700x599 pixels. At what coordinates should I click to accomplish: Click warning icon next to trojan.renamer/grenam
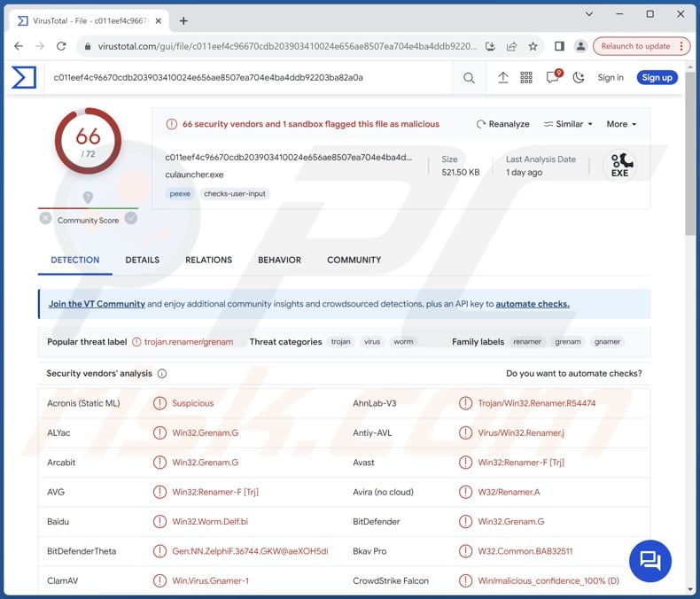[136, 342]
